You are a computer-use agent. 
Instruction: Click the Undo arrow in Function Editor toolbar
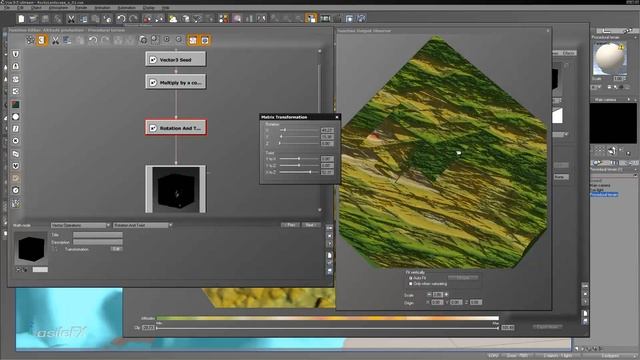coord(93,40)
